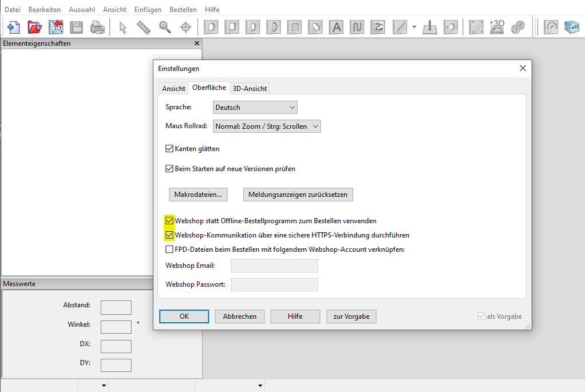
Task: Toggle 'Beim Starten auf neue Versionen prüfen'
Action: tap(169, 169)
